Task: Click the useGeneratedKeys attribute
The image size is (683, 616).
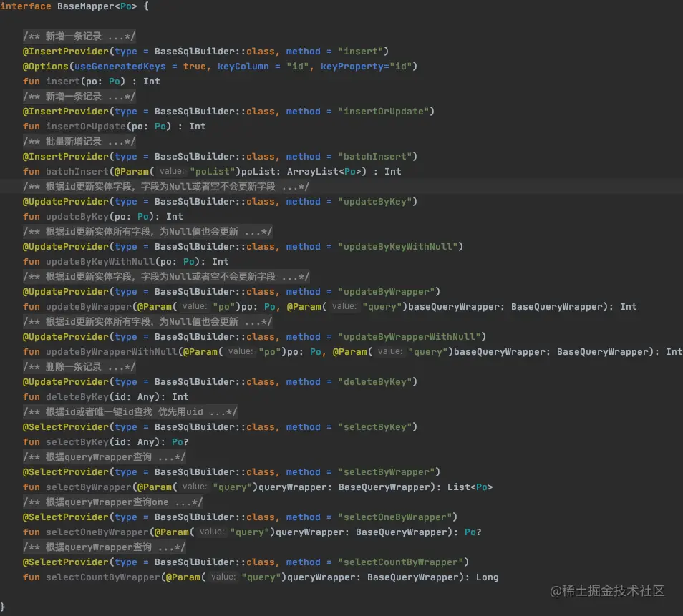Action: tap(120, 66)
